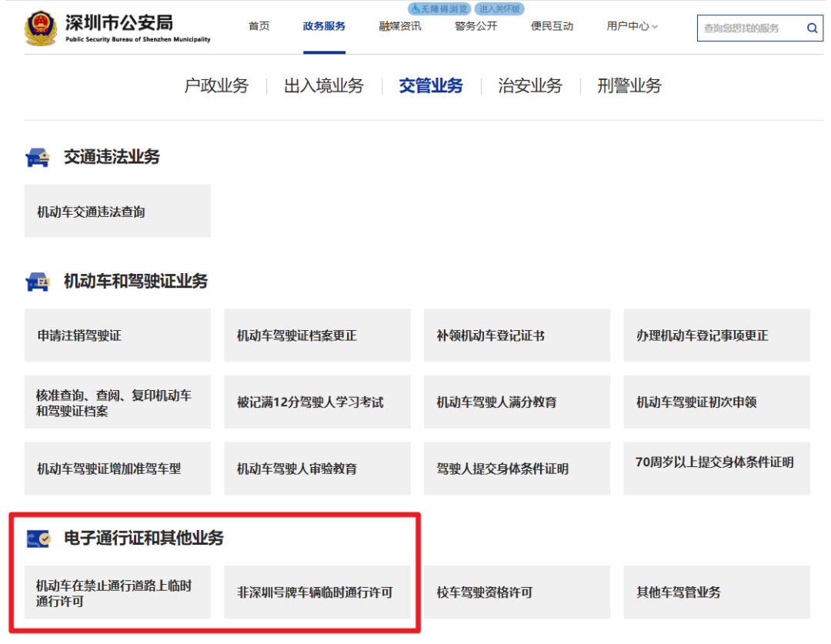The width and height of the screenshot is (831, 644).
Task: Open the 警务公开 menu
Action: (x=475, y=25)
